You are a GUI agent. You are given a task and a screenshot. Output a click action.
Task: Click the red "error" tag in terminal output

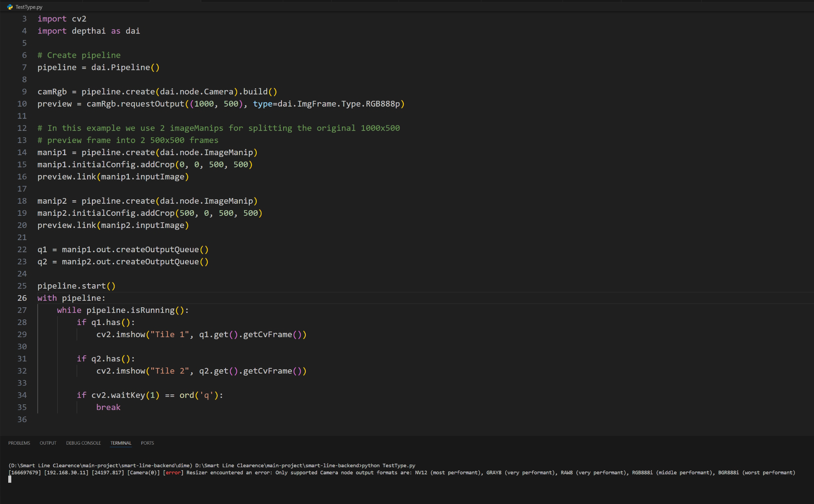tap(173, 473)
